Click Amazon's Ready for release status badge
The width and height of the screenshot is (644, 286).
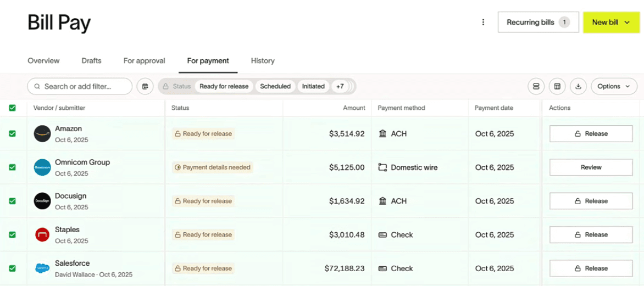(x=203, y=134)
